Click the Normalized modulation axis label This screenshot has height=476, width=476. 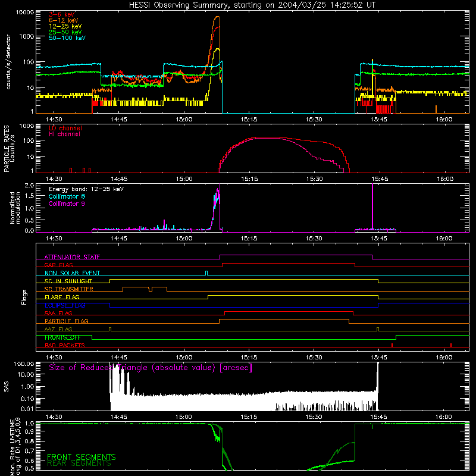(15, 208)
